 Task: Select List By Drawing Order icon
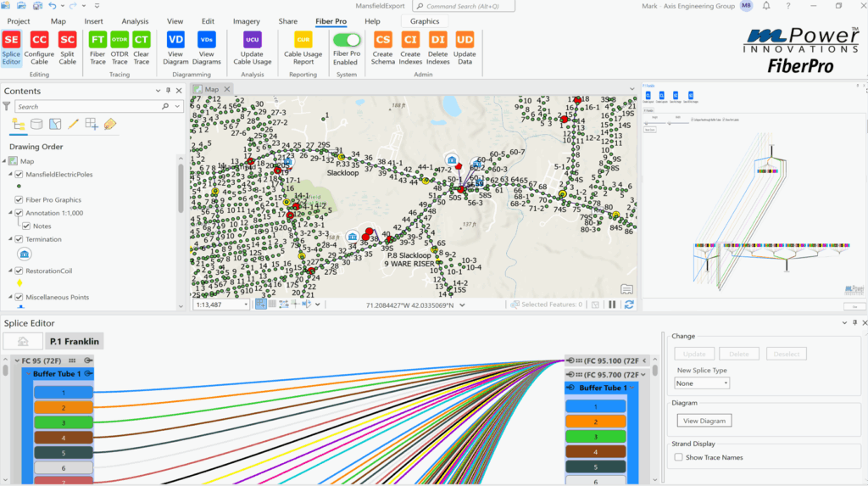click(x=19, y=124)
